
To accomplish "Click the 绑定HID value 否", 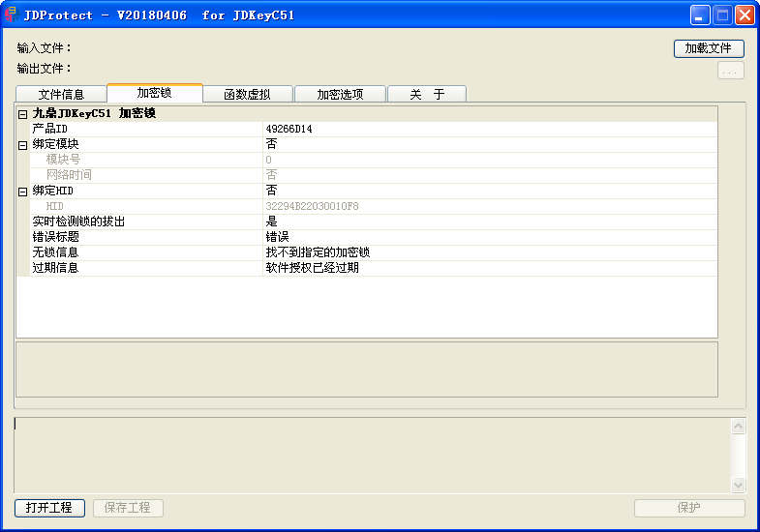I will [x=271, y=191].
